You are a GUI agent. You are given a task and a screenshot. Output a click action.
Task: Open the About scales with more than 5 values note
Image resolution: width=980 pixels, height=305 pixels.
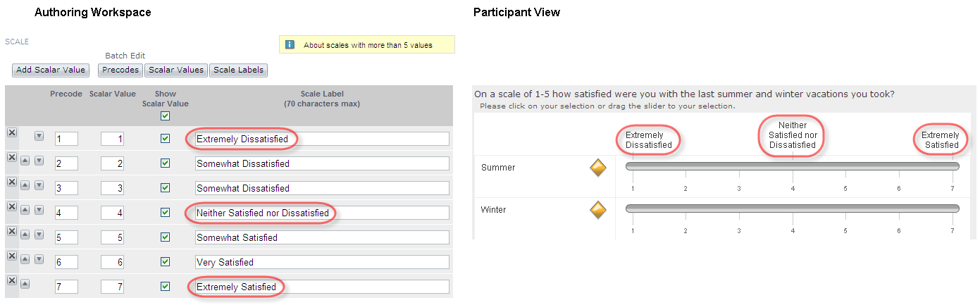(367, 45)
